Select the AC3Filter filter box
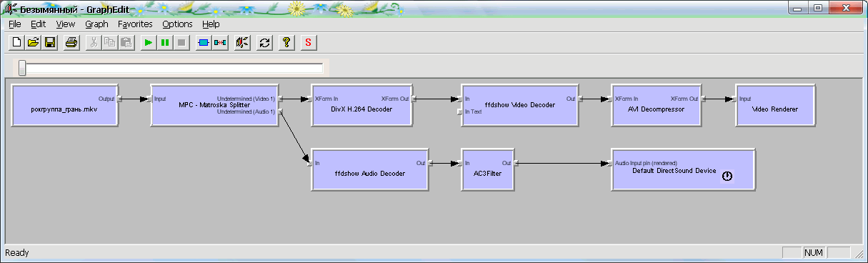This screenshot has height=263, width=868. point(488,169)
